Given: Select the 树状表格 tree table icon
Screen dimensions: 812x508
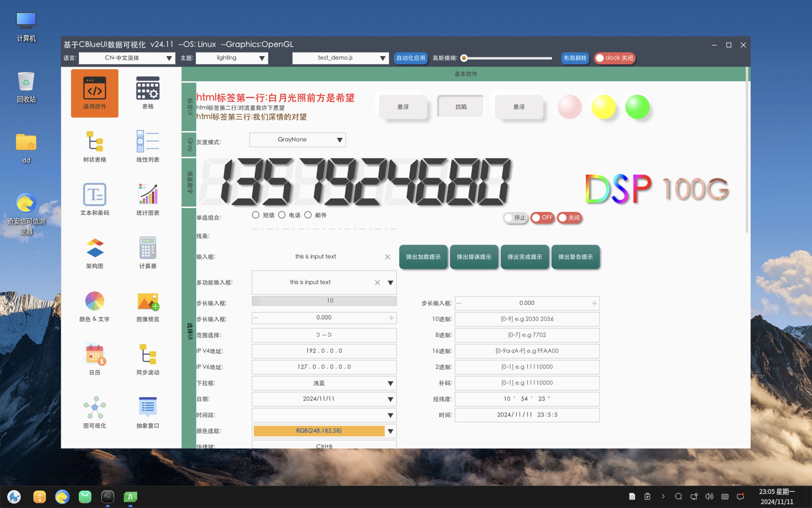Looking at the screenshot, I should pos(95,147).
